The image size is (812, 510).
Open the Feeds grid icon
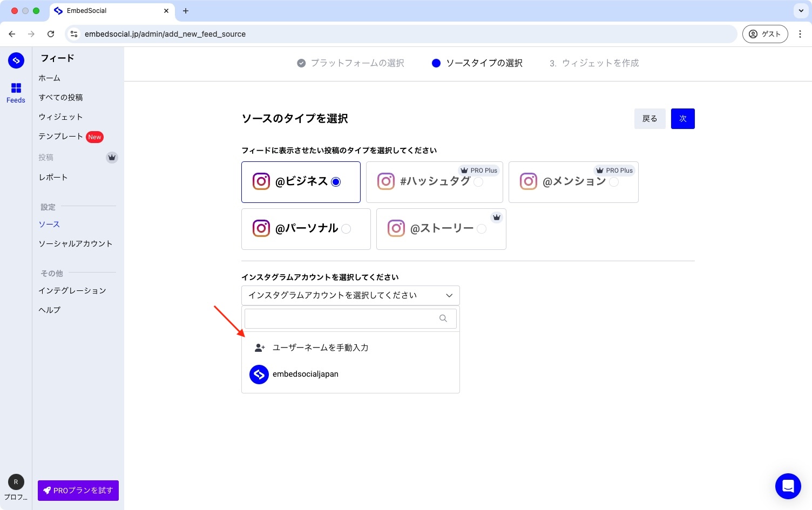pyautogui.click(x=16, y=88)
